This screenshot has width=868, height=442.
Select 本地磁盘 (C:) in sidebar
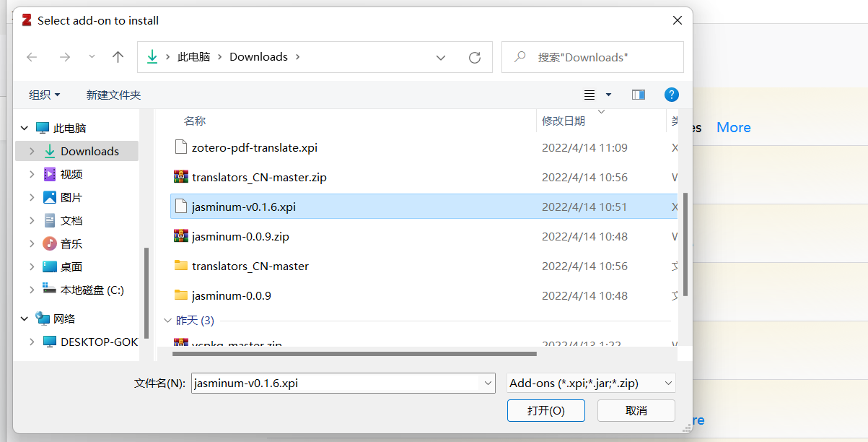pyautogui.click(x=92, y=290)
